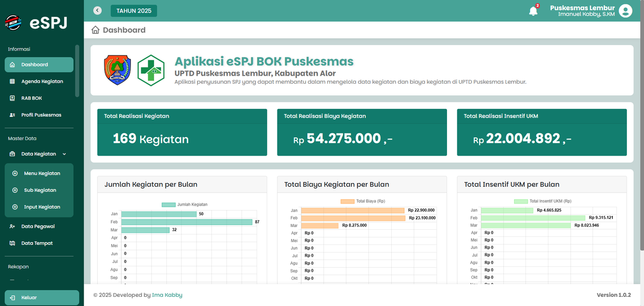Toggle Jumlah Kegiatan chart legend
The height and width of the screenshot is (306, 644).
(185, 205)
